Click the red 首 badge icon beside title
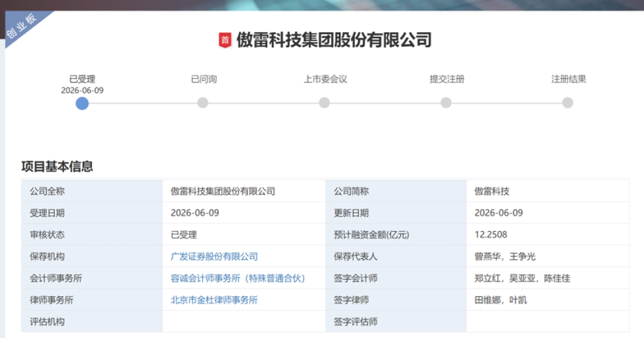Viewport: 644px width, 338px height. click(225, 40)
